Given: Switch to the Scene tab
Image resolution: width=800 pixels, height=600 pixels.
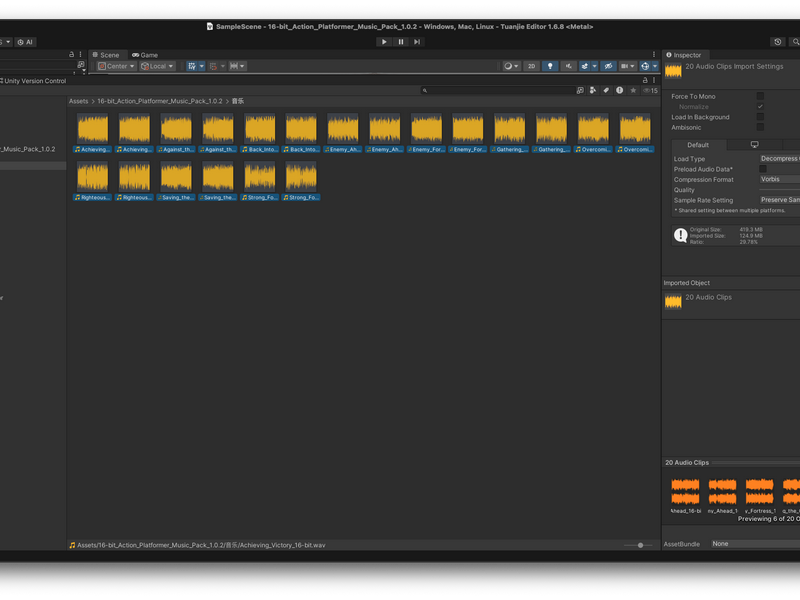Looking at the screenshot, I should [x=106, y=55].
